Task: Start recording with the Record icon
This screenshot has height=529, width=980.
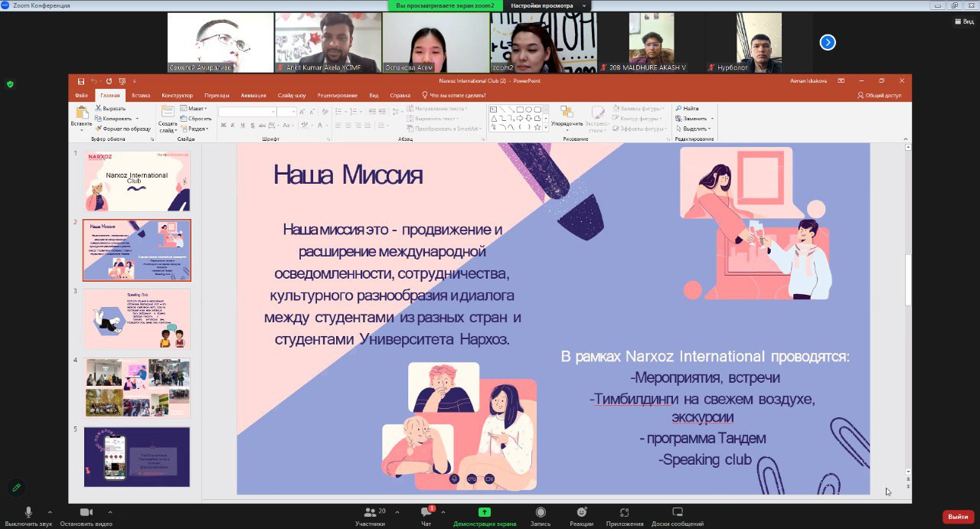Action: pos(541,512)
